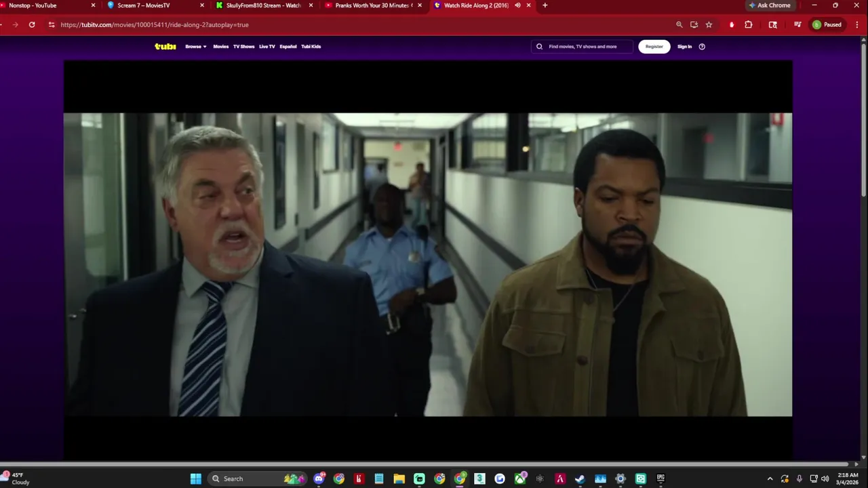Click the magnifier icon in Tubi search

pyautogui.click(x=539, y=47)
